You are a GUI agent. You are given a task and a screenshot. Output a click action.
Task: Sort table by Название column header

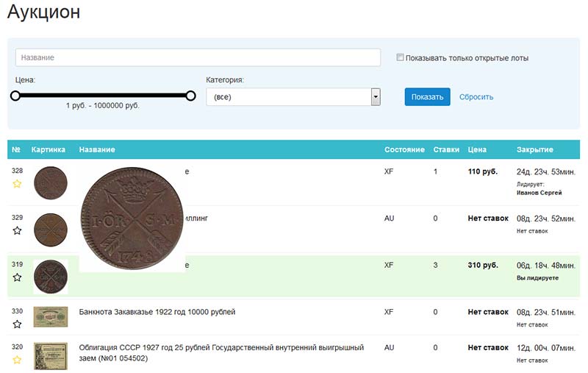point(97,149)
